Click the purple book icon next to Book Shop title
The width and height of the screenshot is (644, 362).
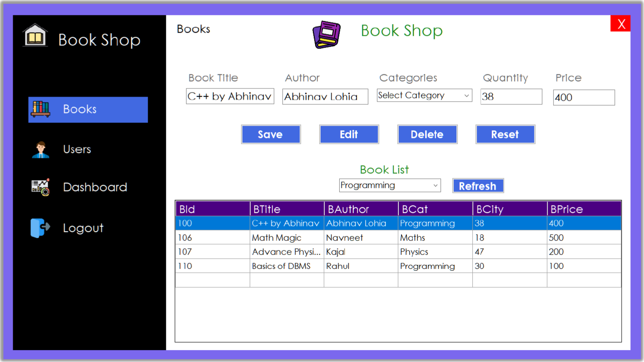point(327,34)
